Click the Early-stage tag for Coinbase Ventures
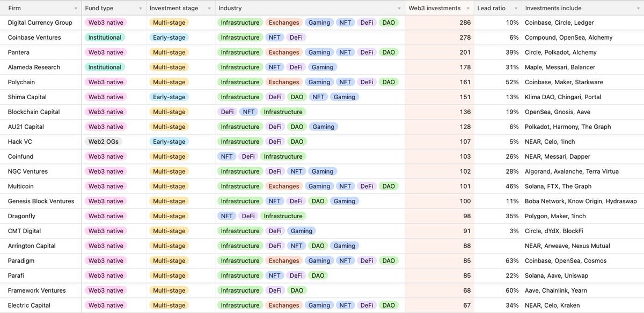 pyautogui.click(x=169, y=38)
